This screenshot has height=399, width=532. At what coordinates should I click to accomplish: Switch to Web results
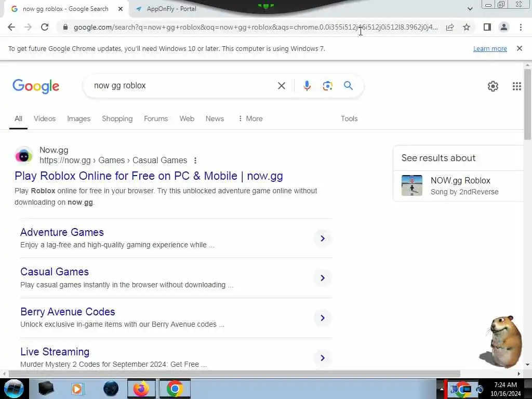187,119
